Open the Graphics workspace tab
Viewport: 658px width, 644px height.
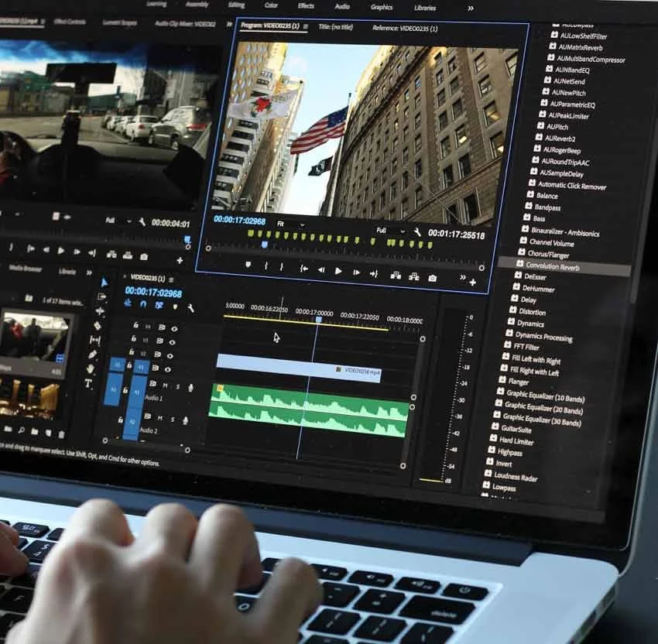coord(382,7)
